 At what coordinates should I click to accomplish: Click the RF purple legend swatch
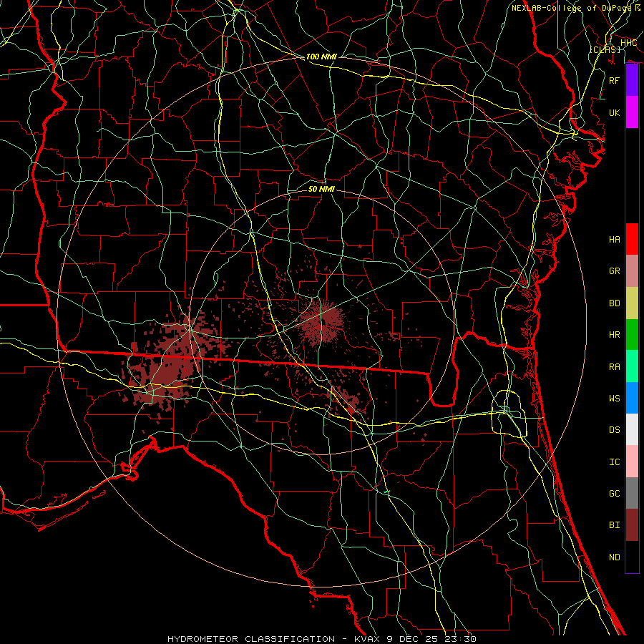pyautogui.click(x=632, y=80)
